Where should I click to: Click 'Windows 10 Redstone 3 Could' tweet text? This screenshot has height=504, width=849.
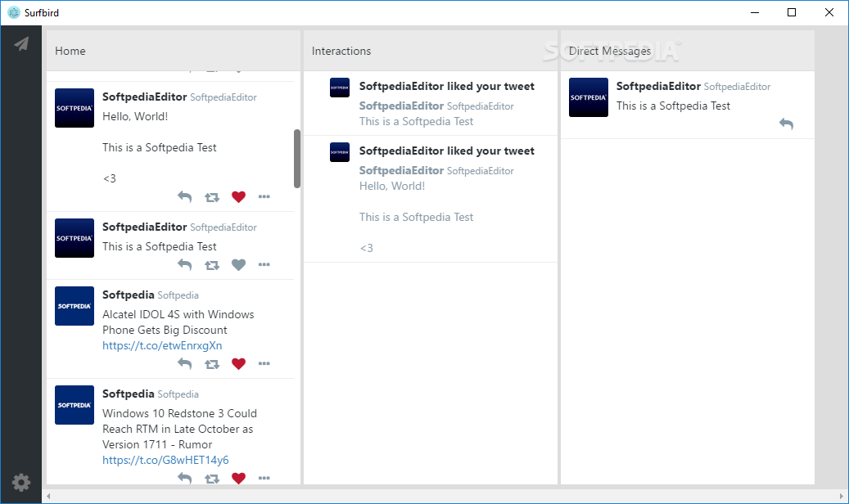tap(180, 414)
